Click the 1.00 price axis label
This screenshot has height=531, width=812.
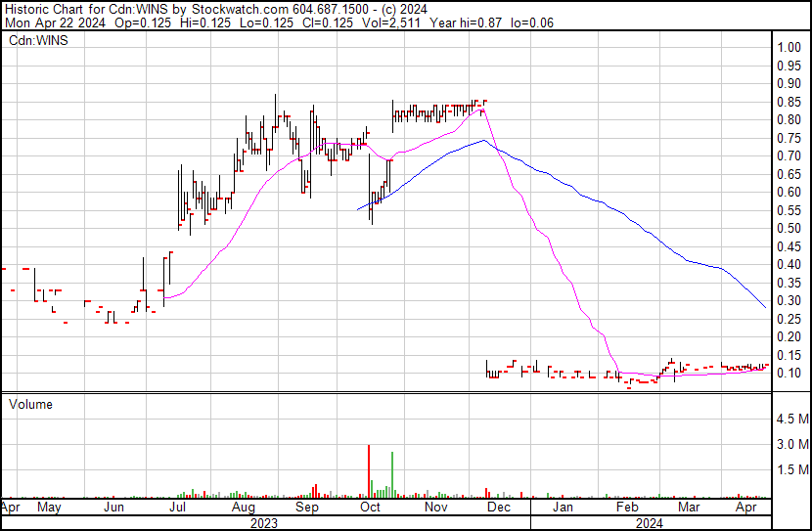pos(789,48)
